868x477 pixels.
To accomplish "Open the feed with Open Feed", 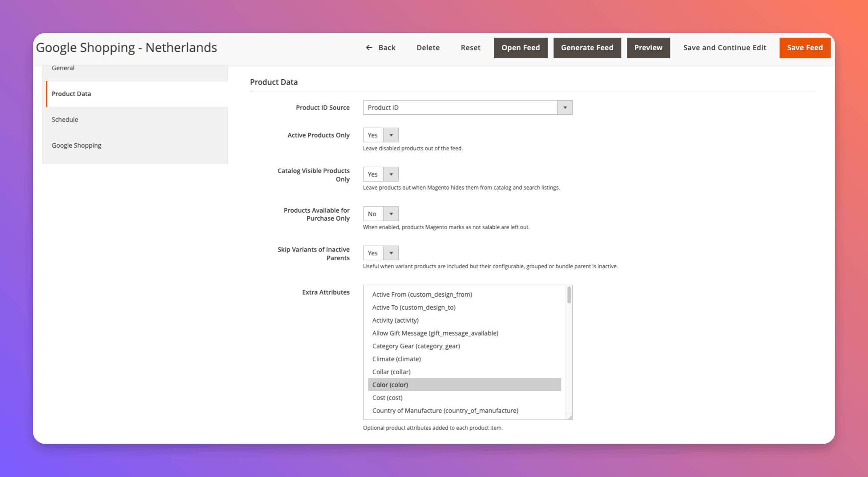I will (521, 48).
